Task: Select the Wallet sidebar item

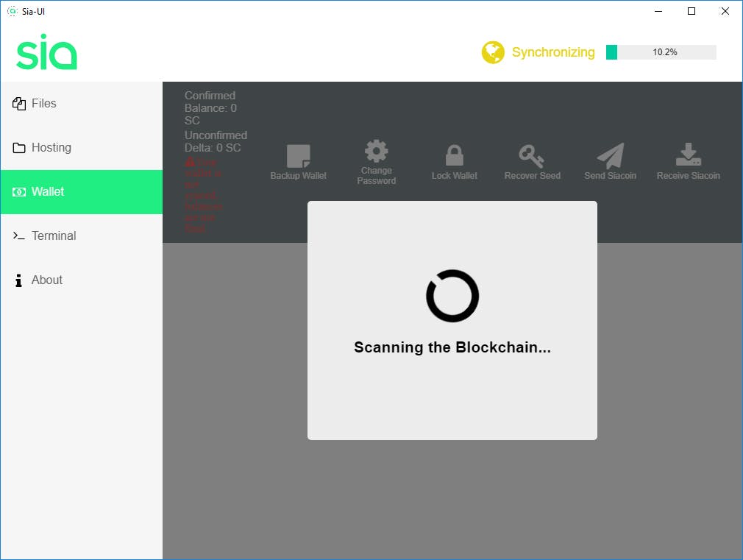Action: 82,191
